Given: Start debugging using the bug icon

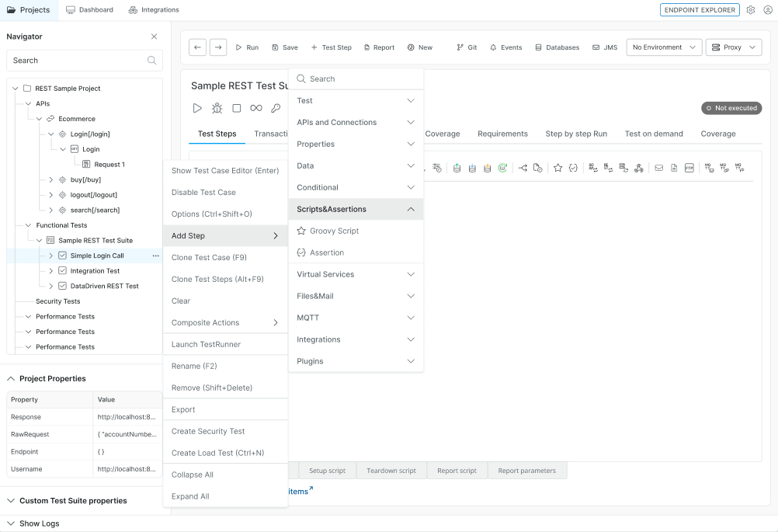Looking at the screenshot, I should pos(218,108).
